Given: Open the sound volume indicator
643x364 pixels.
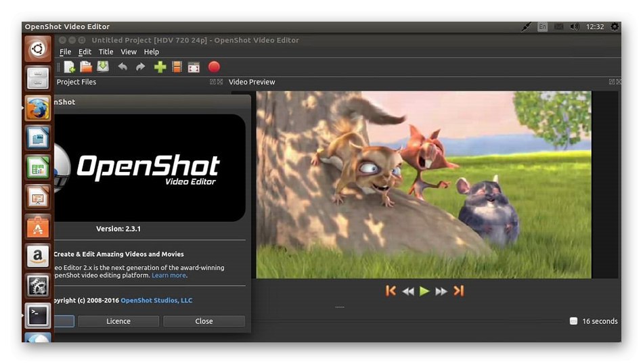Looking at the screenshot, I should pyautogui.click(x=575, y=26).
